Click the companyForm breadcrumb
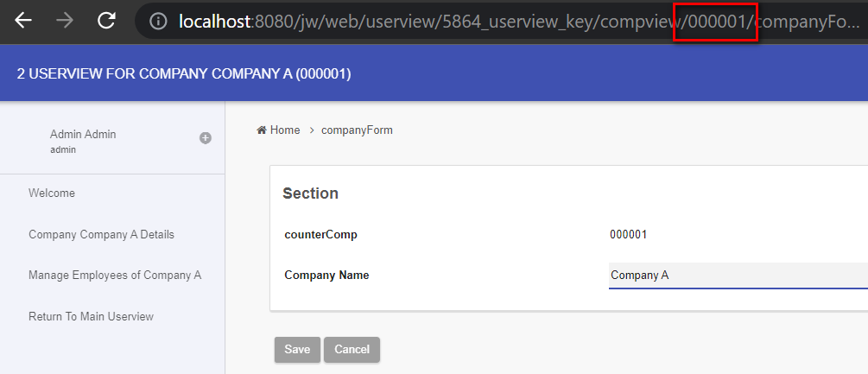 tap(357, 130)
